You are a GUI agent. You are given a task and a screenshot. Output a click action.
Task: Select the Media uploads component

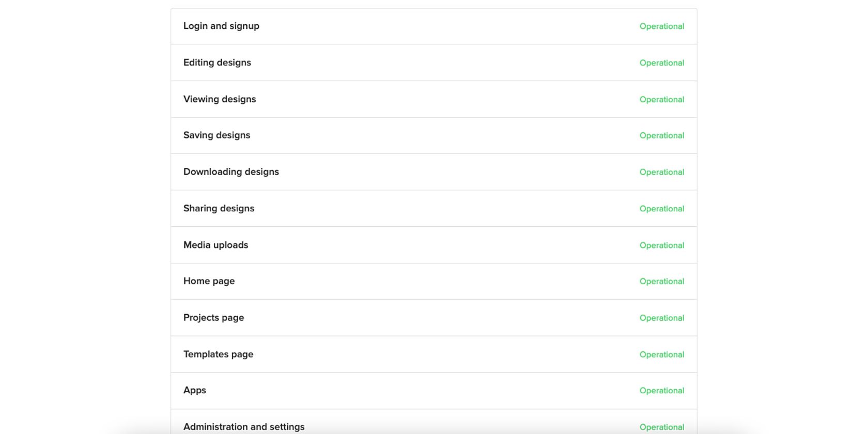(215, 245)
